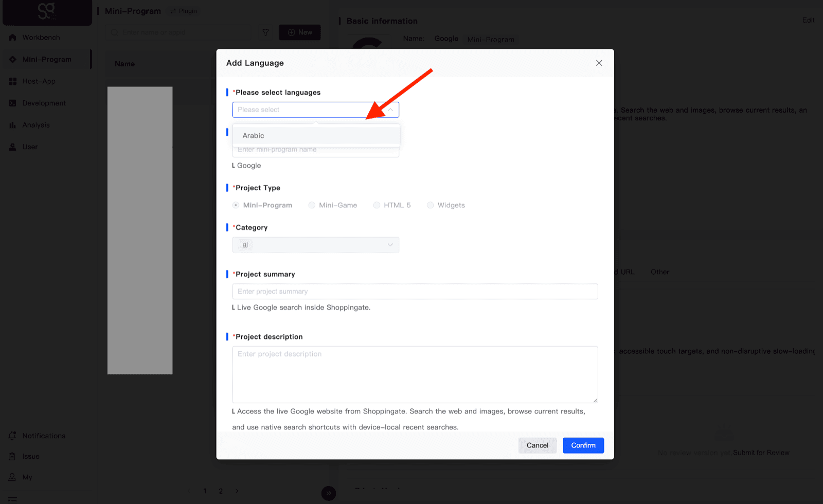This screenshot has height=504, width=823.
Task: Click the logo in top-left corner
Action: tap(47, 11)
